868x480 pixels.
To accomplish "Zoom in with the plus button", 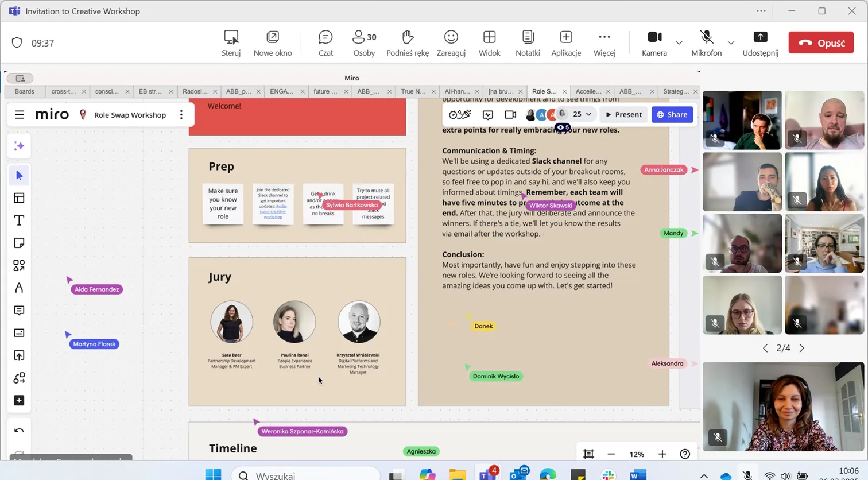I will click(662, 454).
